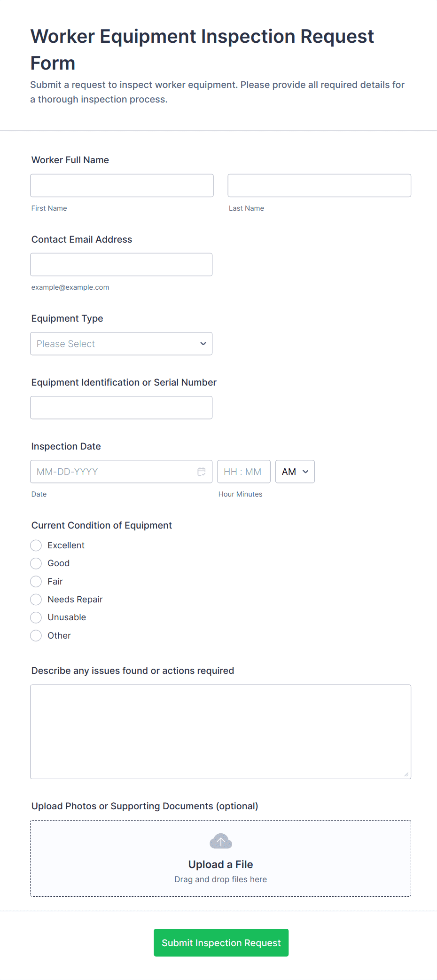Enter the Contact Email Address field
Screen dimensions: 437x980
click(121, 265)
